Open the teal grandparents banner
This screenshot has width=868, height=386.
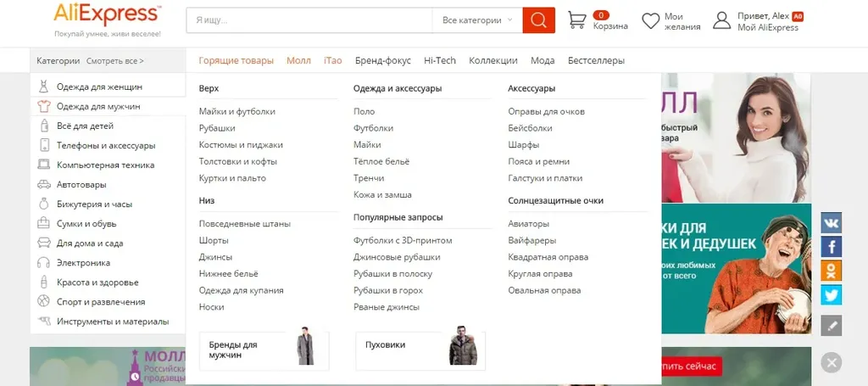737,269
